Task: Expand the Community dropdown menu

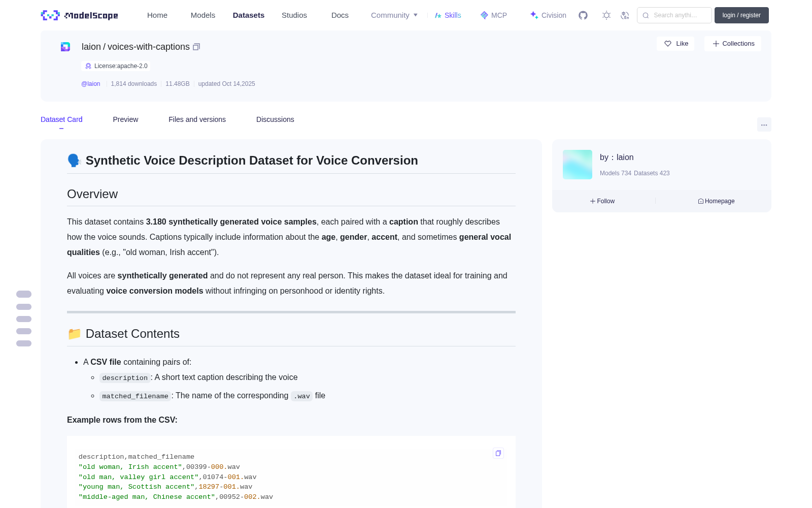Action: click(394, 15)
